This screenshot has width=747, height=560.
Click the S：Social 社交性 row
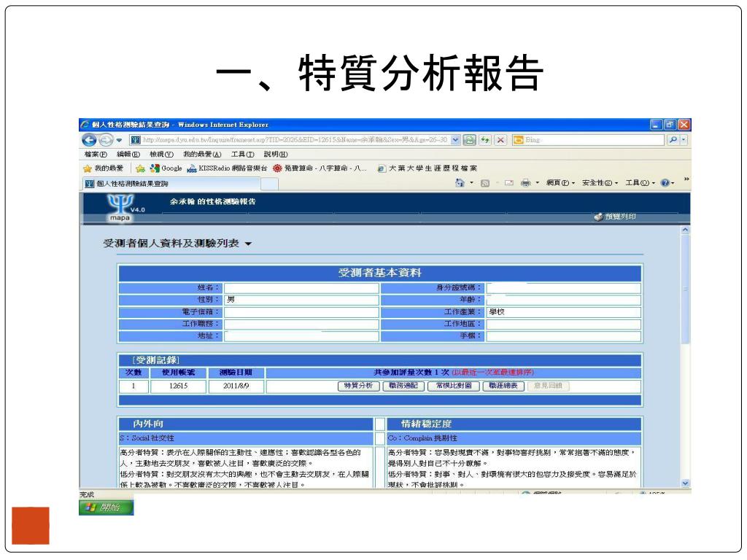[245, 438]
